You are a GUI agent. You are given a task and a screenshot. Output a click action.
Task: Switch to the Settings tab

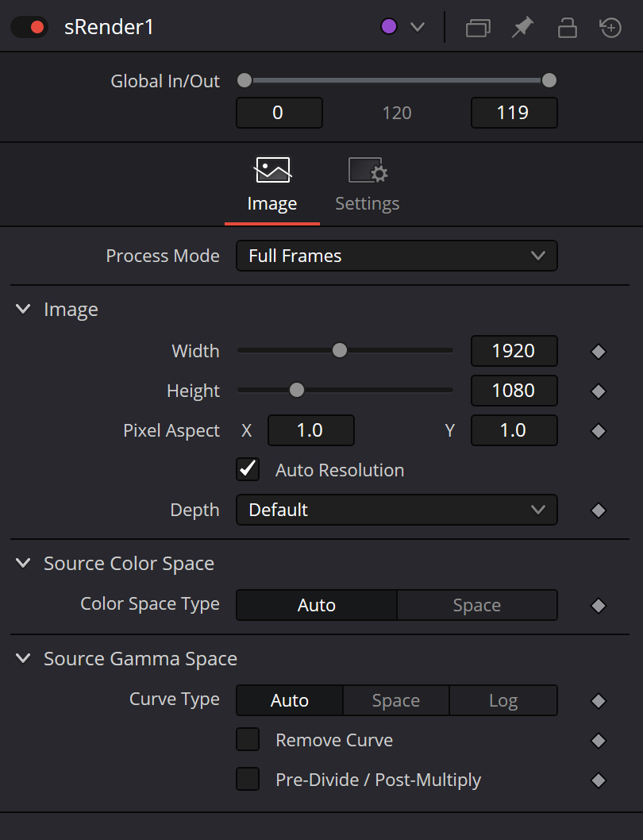tap(368, 186)
